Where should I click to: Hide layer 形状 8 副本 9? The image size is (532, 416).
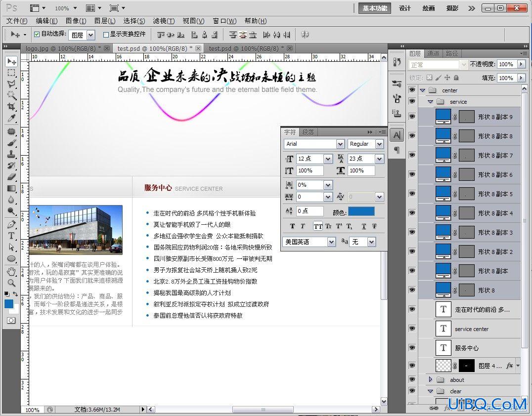pos(412,117)
